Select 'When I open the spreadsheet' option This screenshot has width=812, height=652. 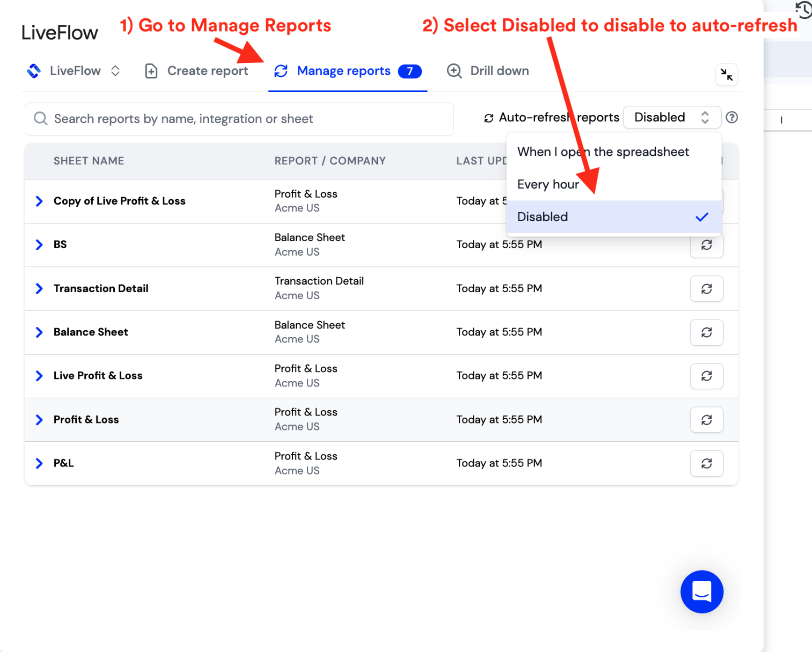point(613,152)
